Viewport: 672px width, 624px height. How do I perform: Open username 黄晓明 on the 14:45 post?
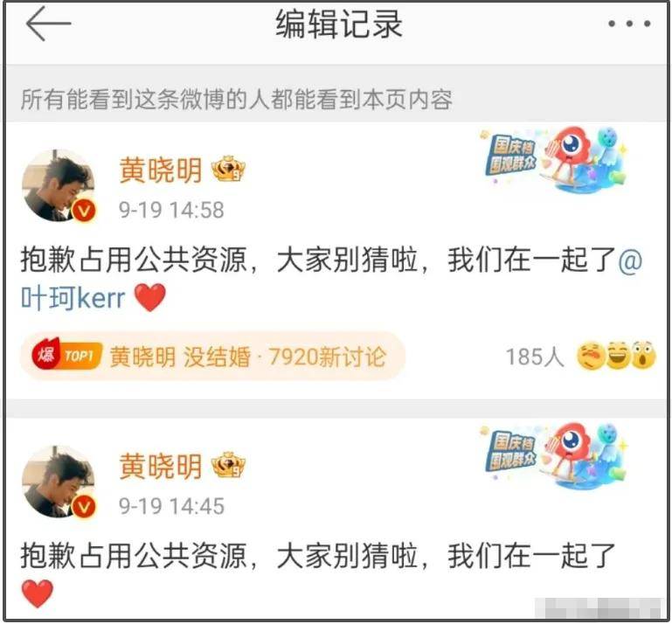[160, 467]
